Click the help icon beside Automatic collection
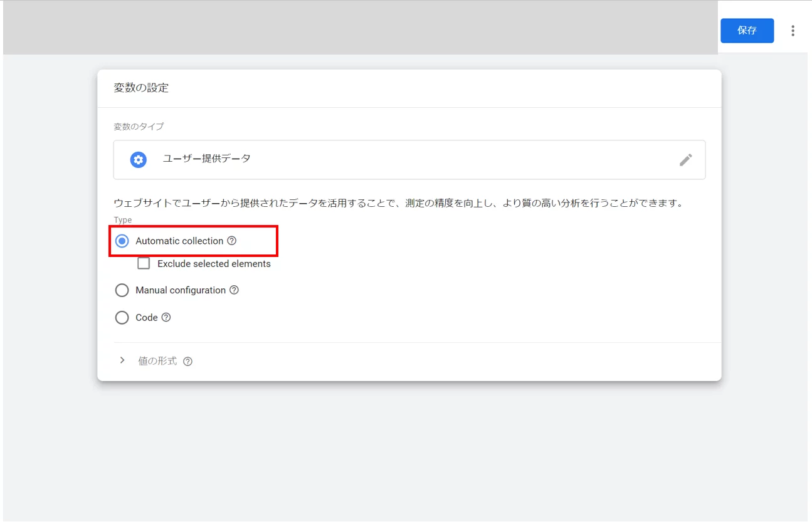 click(x=232, y=241)
